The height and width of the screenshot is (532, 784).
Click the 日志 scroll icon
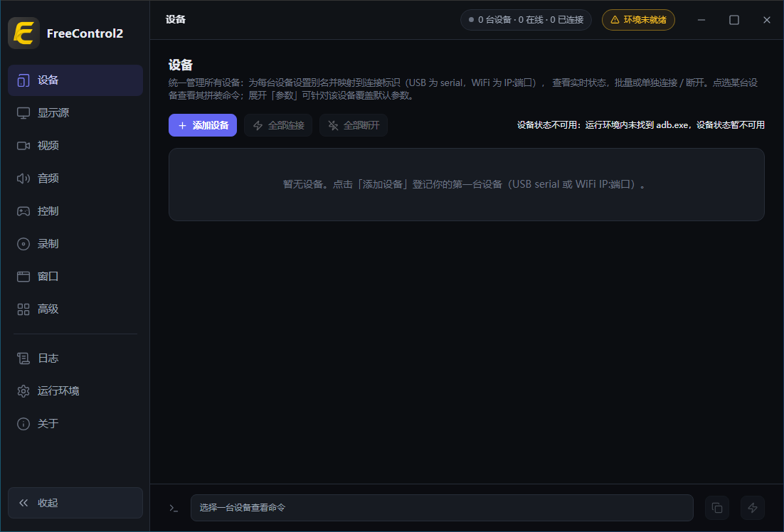pos(23,358)
